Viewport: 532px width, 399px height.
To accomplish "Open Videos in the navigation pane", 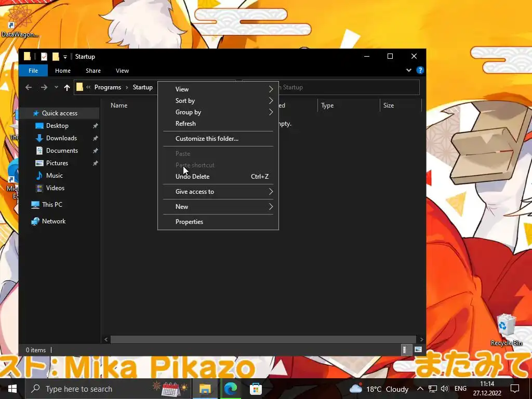I will [x=55, y=188].
